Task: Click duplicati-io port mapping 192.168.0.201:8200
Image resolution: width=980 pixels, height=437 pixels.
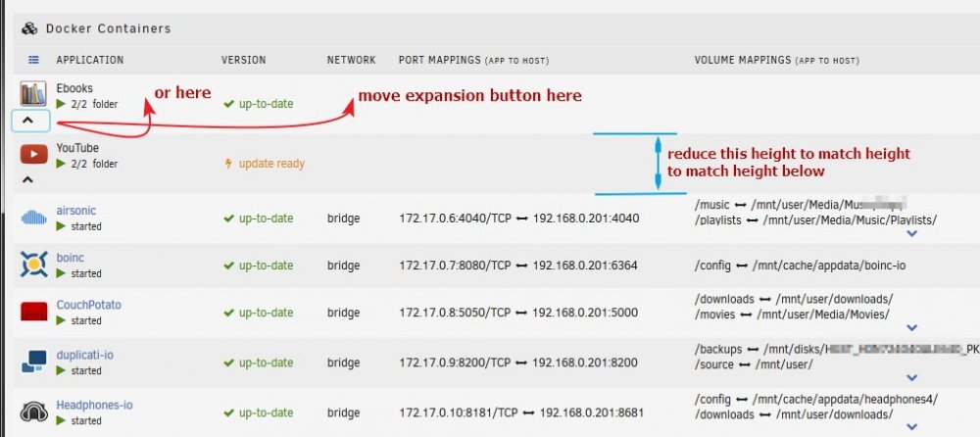Action: click(x=585, y=362)
